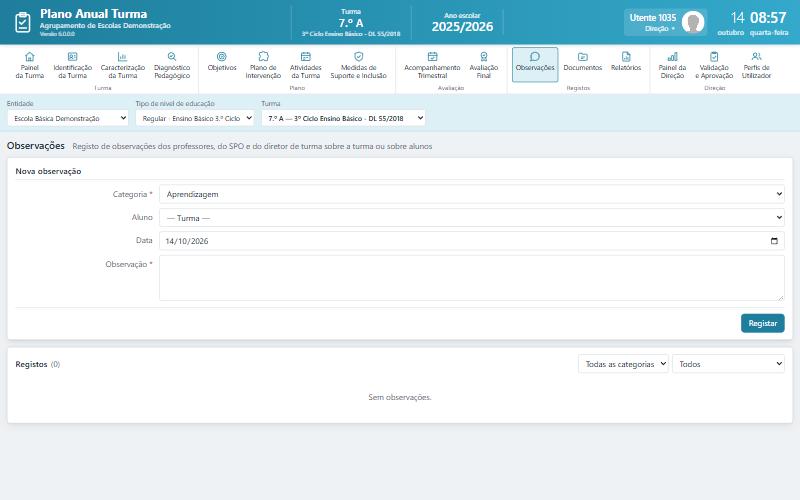Click the Registar button
This screenshot has width=800, height=500.
[x=763, y=323]
